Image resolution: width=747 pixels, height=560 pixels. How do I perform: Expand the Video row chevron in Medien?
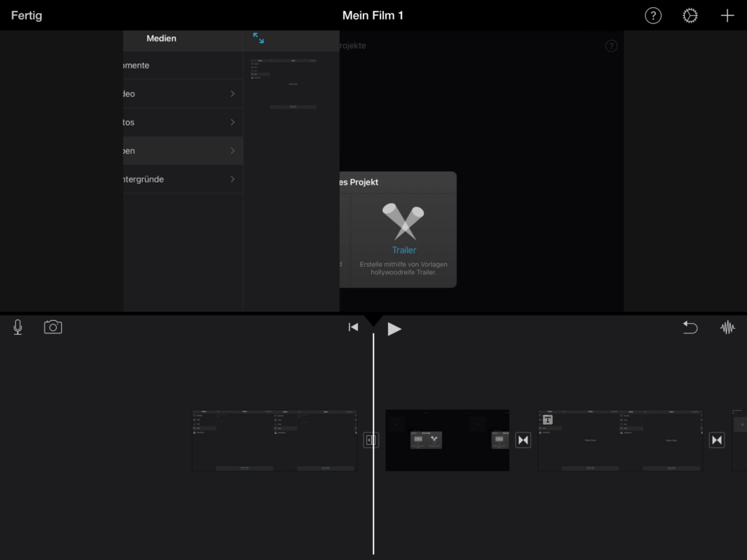[x=233, y=94]
